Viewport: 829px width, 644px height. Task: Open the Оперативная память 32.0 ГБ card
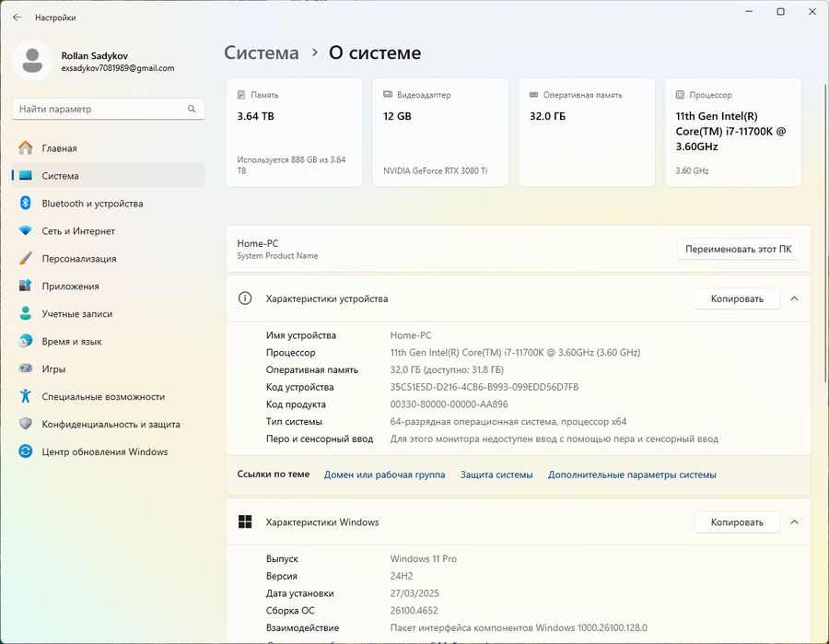click(587, 132)
